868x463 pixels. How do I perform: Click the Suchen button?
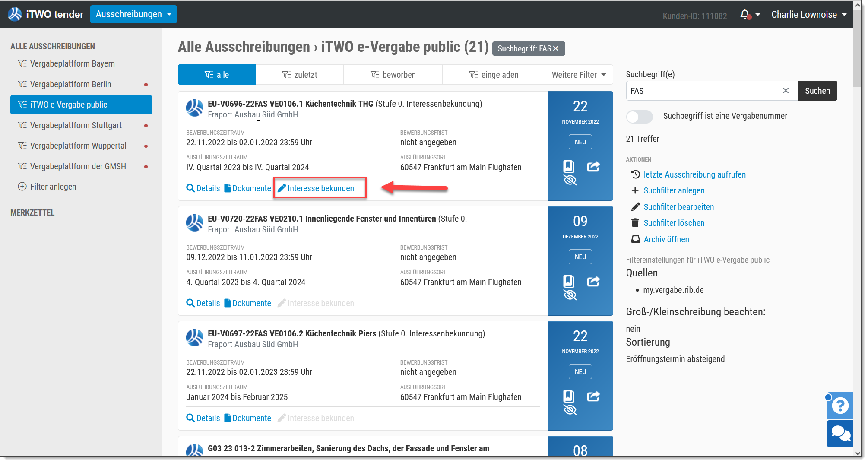pyautogui.click(x=817, y=91)
